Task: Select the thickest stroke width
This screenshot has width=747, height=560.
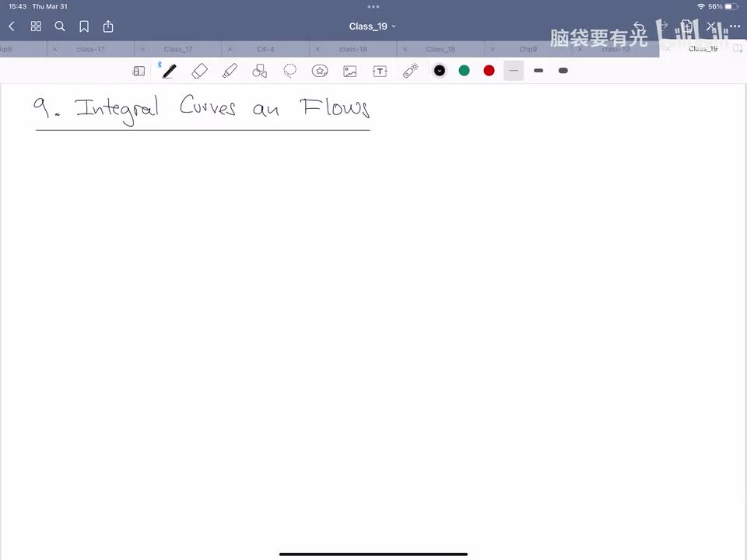Action: [x=563, y=71]
